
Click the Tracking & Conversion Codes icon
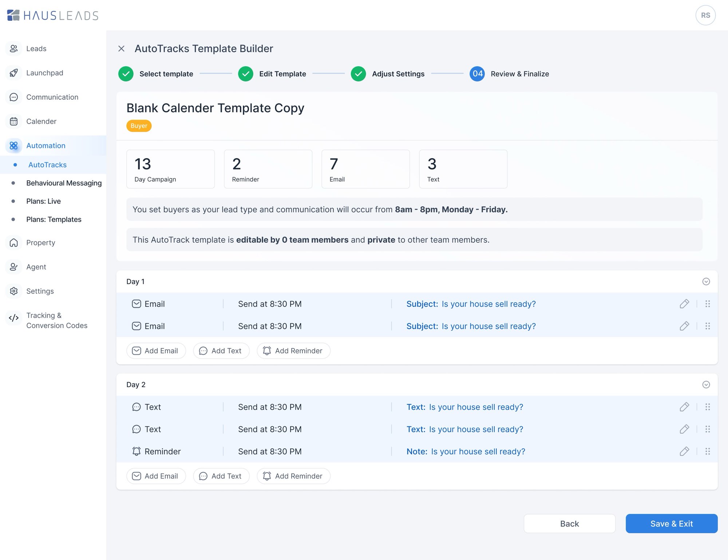14,318
